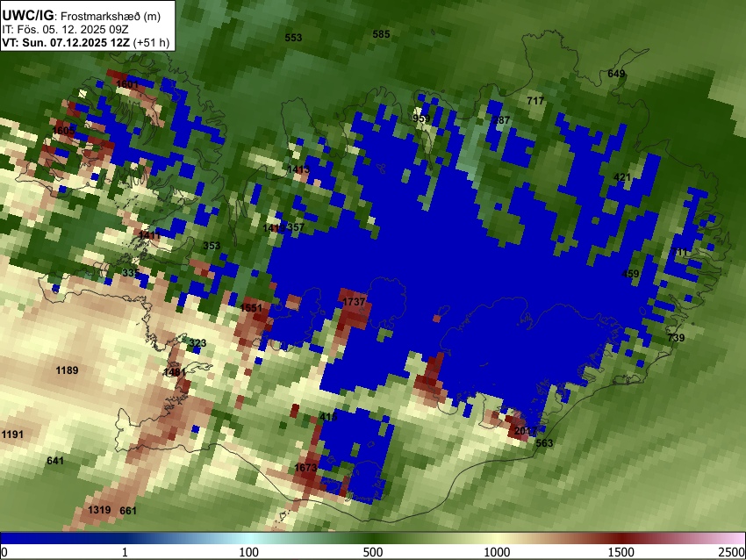The image size is (746, 560).
Task: Click the 959 value label
Action: point(421,118)
